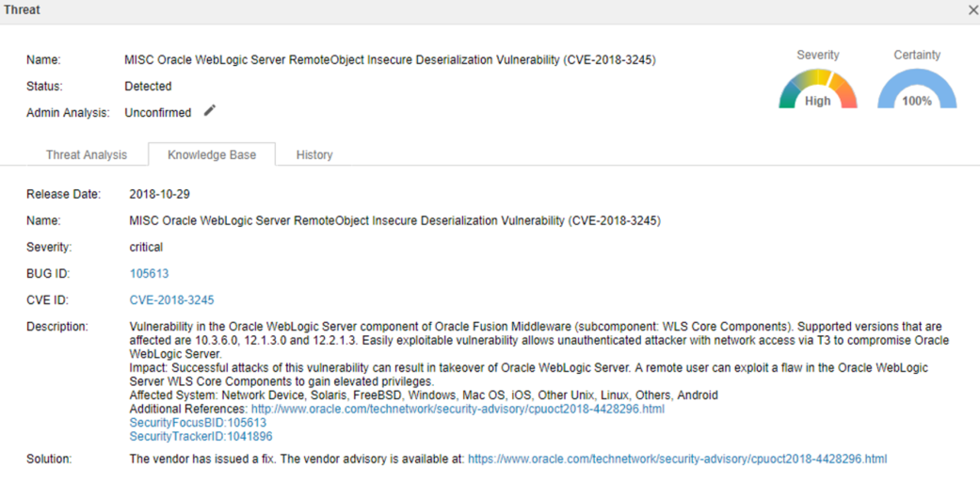Click the Admin Analysis value Unconfirmed
This screenshot has height=484, width=980.
158,113
